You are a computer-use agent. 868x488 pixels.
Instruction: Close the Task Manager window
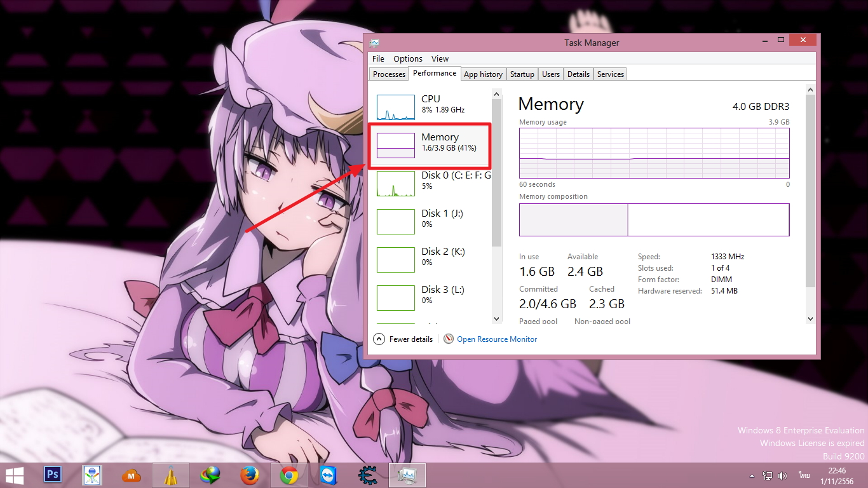[x=804, y=40]
